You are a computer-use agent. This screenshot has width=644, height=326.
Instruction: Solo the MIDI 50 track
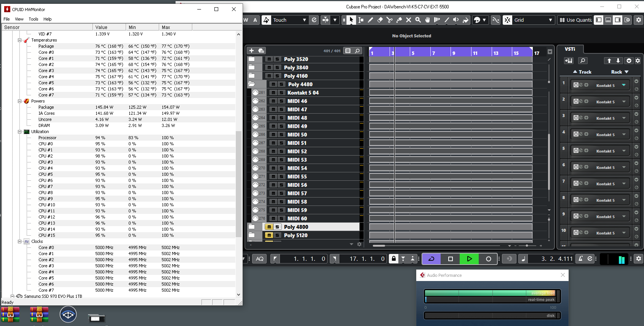tap(281, 135)
